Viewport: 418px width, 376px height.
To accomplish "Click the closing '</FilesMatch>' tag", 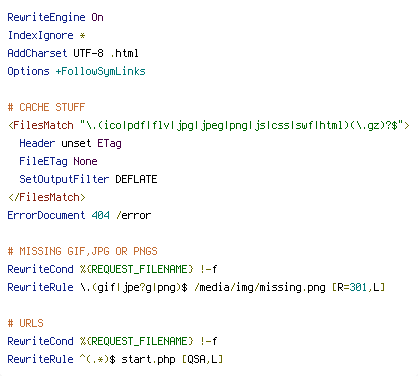I will point(47,197).
